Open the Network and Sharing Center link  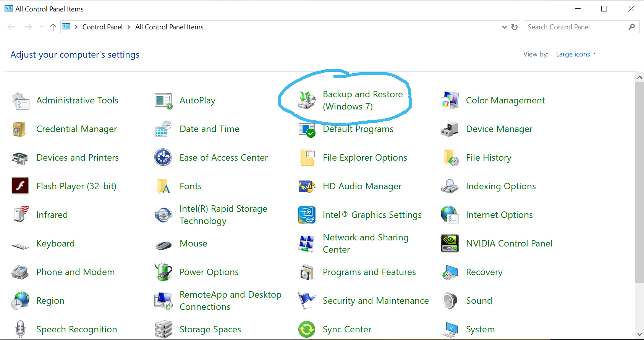365,243
